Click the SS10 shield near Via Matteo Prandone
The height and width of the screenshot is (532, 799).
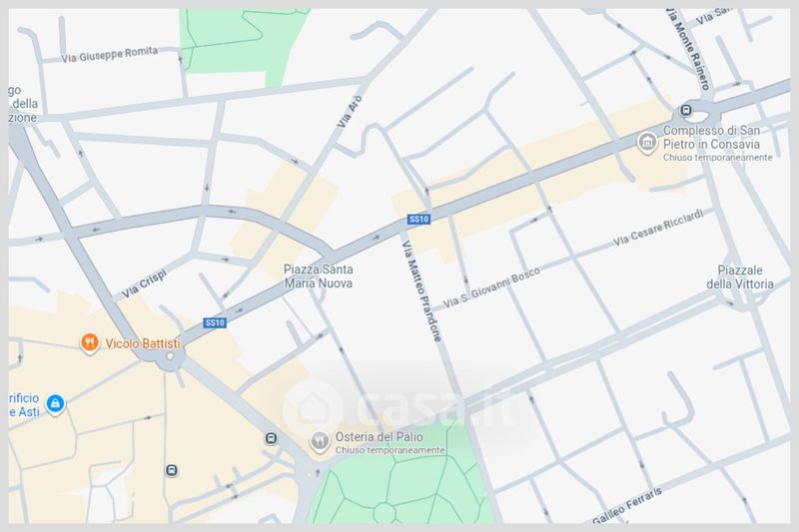[x=418, y=219]
